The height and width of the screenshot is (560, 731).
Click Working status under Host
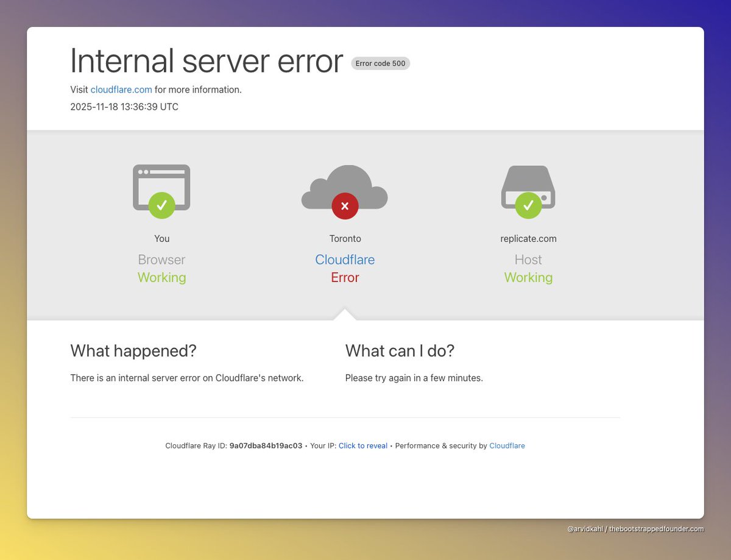pos(528,277)
